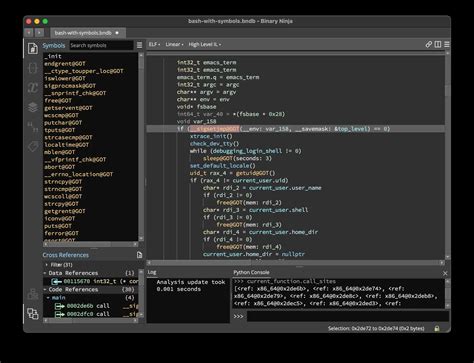This screenshot has width=474, height=363.
Task: Click the Cross References panel title
Action: pos(66,255)
